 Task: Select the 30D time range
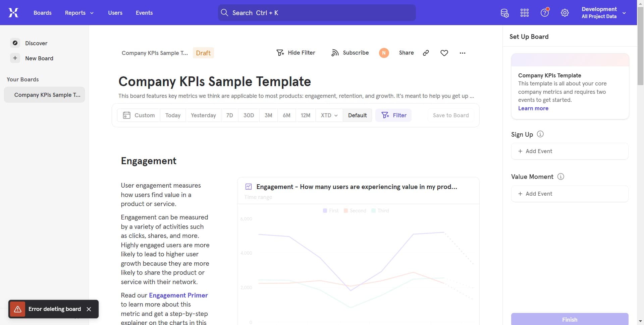[x=249, y=115]
